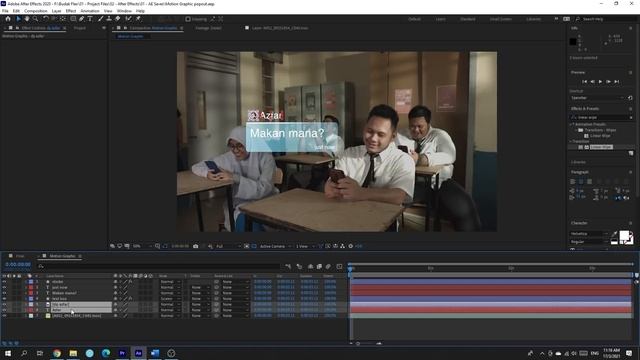Toggle left paragraph alignment
The height and width of the screenshot is (360, 640).
point(573,182)
